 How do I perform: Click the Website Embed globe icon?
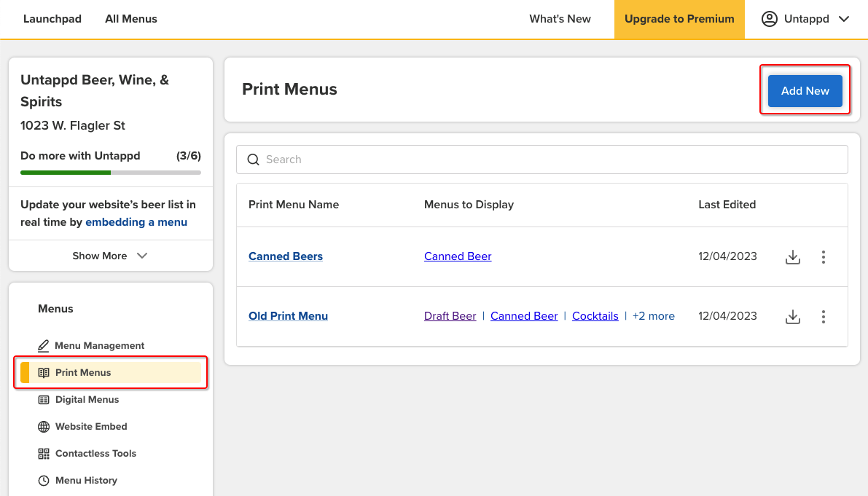tap(43, 426)
